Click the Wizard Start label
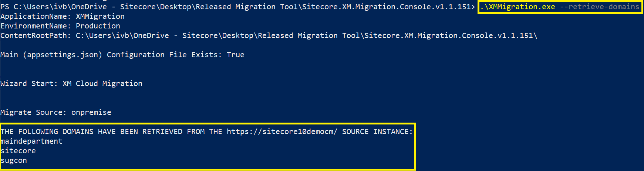 (29, 84)
